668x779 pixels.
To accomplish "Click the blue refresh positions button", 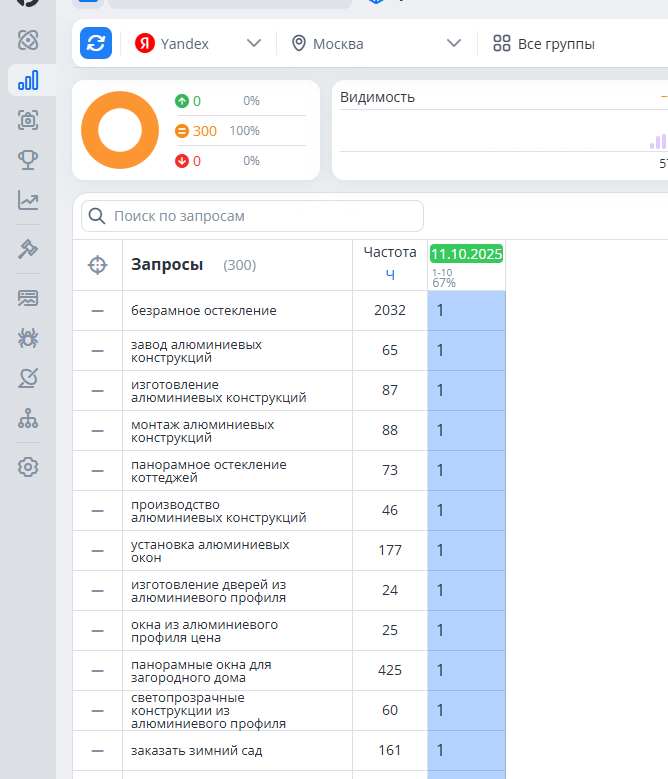I will pos(96,44).
